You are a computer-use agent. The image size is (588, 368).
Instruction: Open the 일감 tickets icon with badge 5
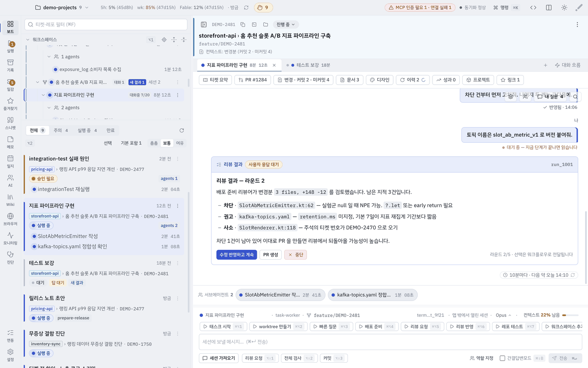point(10,85)
